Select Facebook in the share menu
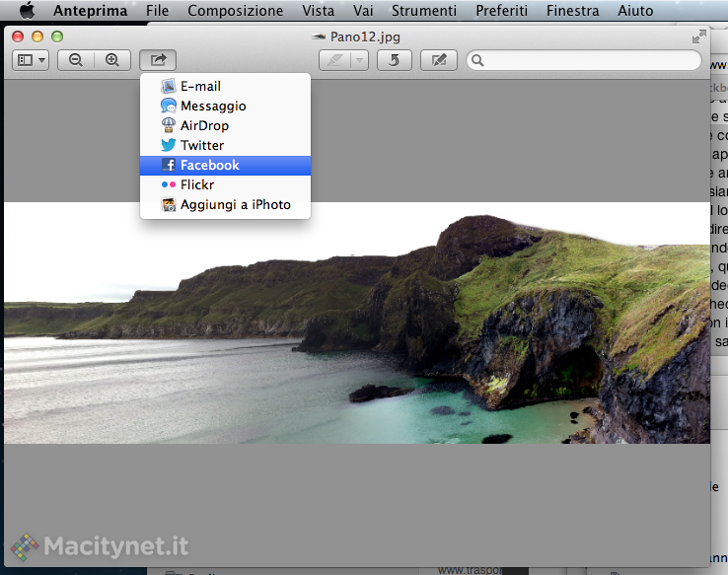The height and width of the screenshot is (575, 728). [225, 166]
